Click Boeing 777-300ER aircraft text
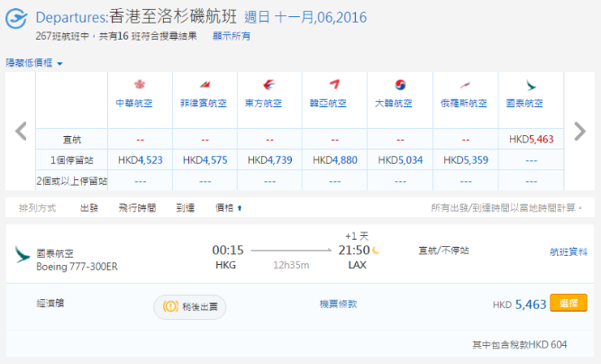This screenshot has height=364, width=601. pos(77,267)
